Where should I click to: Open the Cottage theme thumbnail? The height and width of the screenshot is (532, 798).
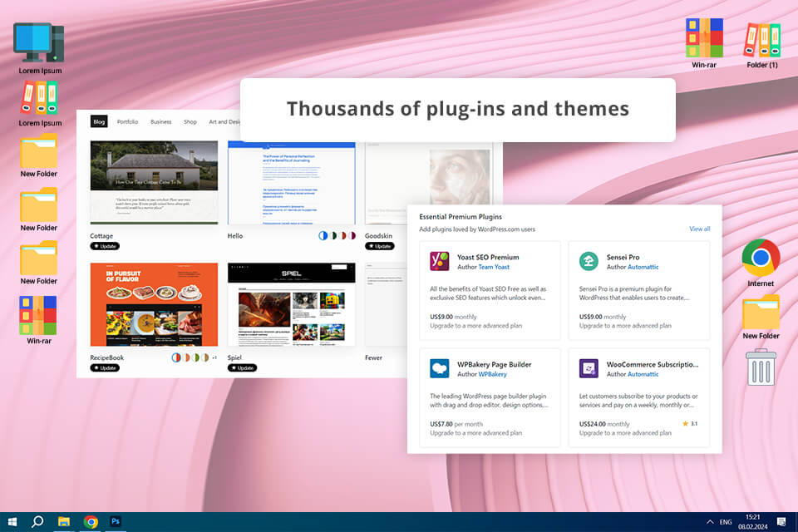point(154,182)
